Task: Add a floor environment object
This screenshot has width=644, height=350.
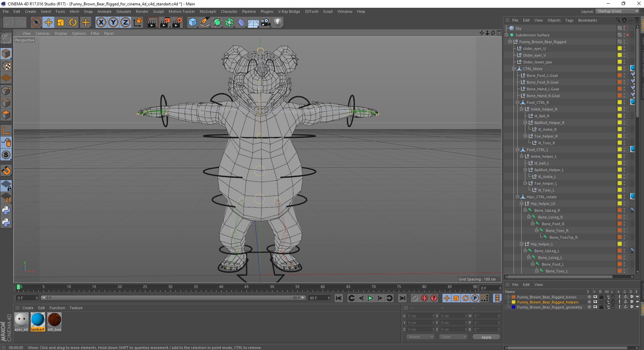Action: [x=254, y=23]
